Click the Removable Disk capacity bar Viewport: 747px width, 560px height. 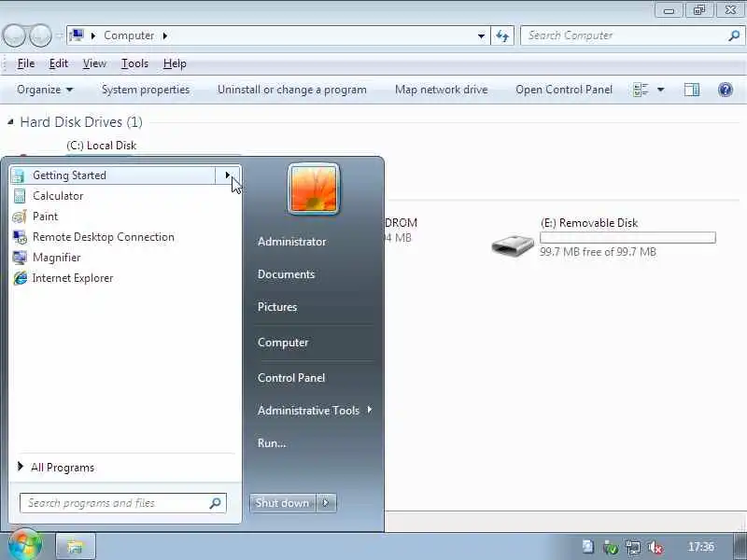(627, 237)
